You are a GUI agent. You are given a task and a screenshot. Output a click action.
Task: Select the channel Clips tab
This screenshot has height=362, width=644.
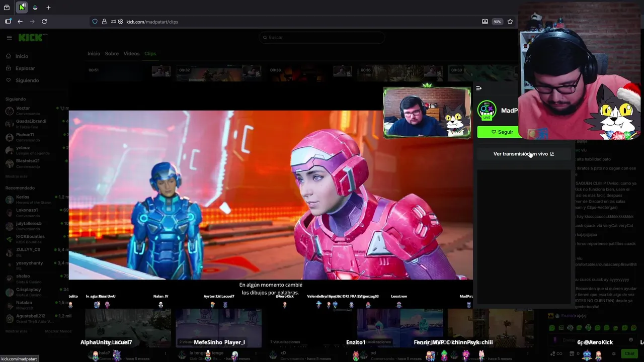tap(150, 53)
